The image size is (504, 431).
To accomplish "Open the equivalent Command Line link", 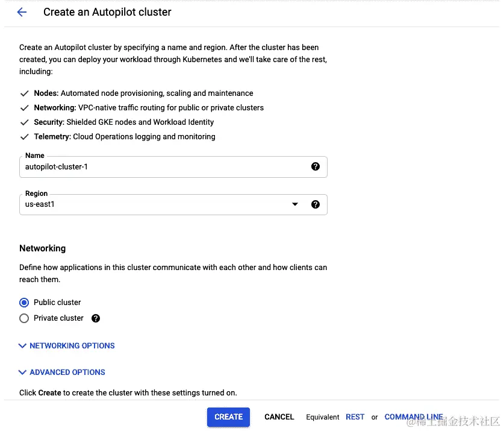I will [414, 417].
